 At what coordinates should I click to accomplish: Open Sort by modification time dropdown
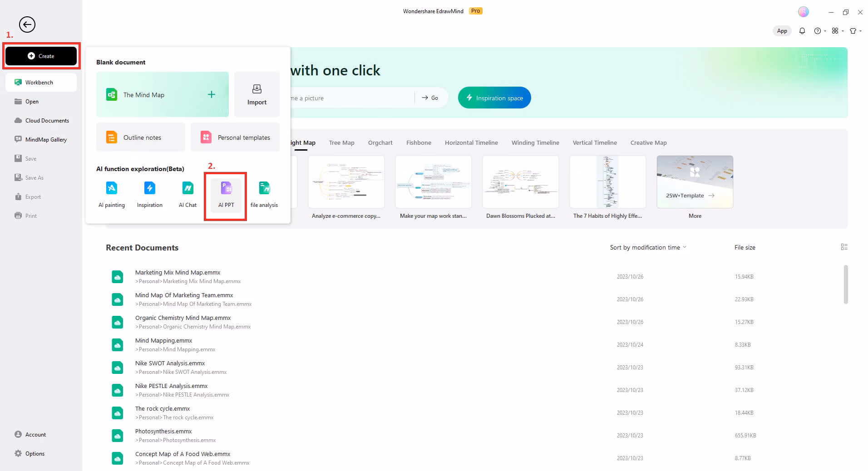[x=648, y=247]
